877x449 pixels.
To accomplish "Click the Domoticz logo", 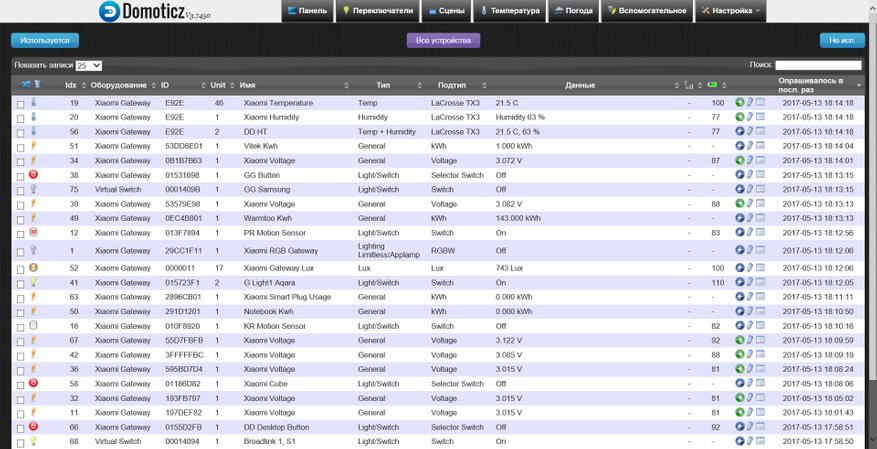I will tap(154, 11).
